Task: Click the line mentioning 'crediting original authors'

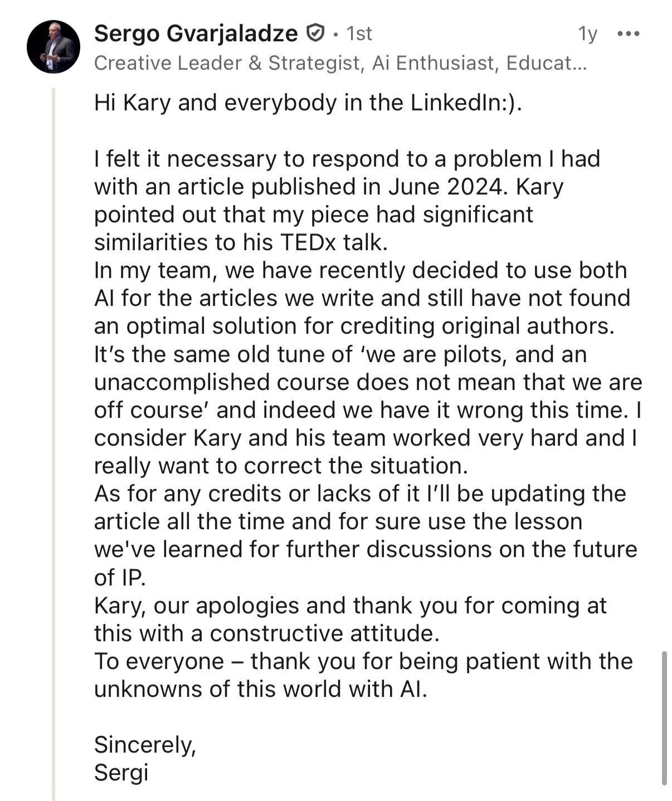Action: [354, 326]
